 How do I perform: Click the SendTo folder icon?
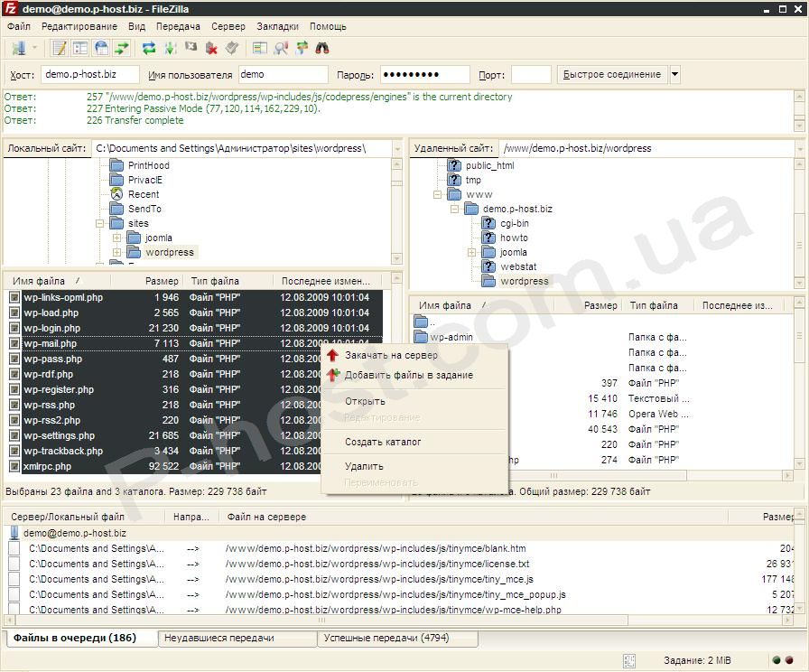[117, 209]
